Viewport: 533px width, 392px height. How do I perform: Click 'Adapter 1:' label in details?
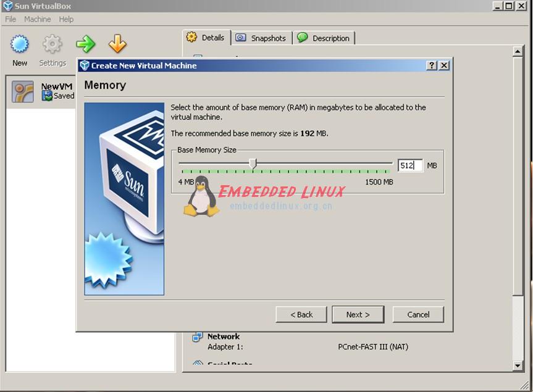(225, 347)
